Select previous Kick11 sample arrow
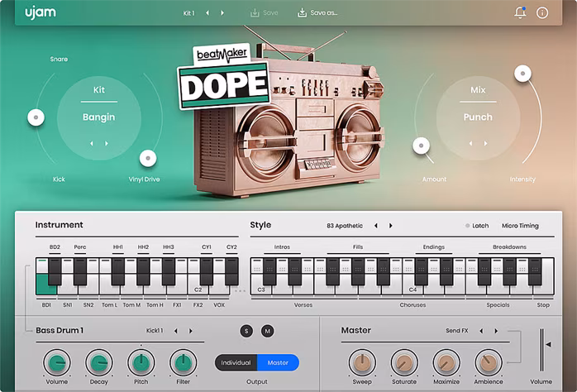This screenshot has width=577, height=392. pos(176,331)
